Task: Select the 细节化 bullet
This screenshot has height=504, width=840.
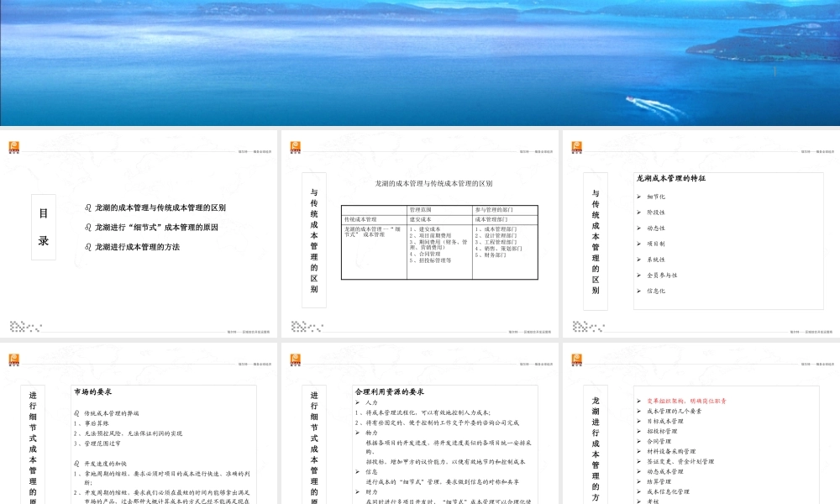Action: coord(656,197)
